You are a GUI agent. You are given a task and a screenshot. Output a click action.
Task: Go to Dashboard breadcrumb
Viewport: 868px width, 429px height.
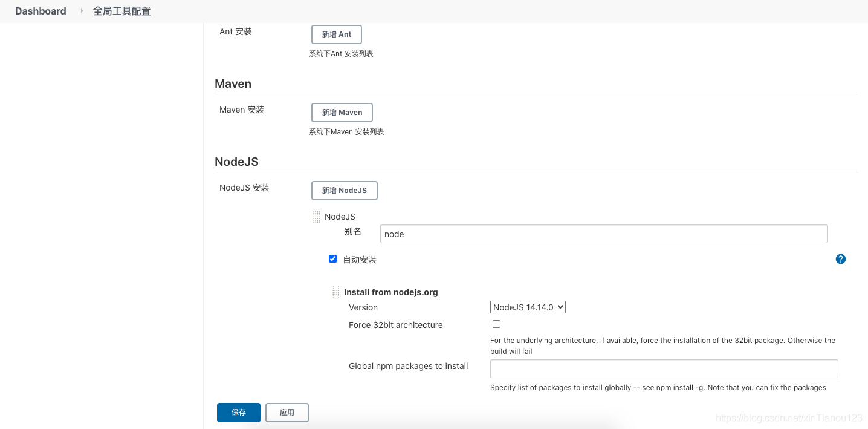click(x=40, y=11)
